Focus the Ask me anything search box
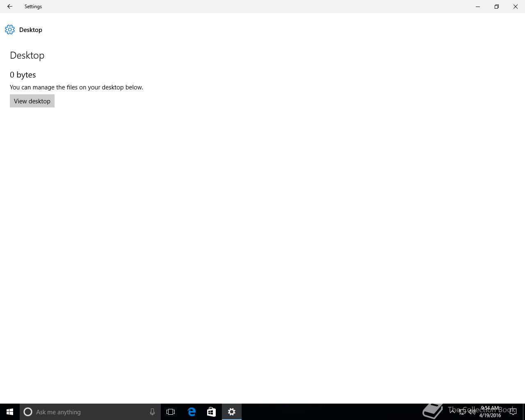The width and height of the screenshot is (525, 420). 90,412
